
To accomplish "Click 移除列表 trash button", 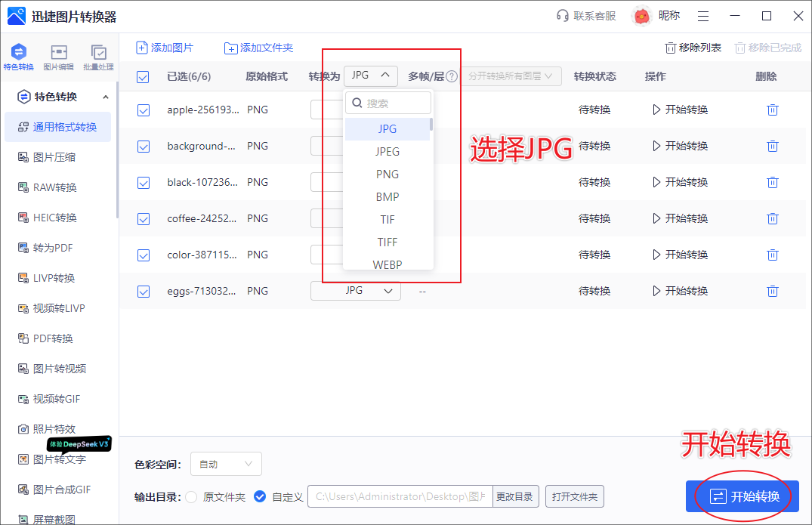I will point(693,48).
